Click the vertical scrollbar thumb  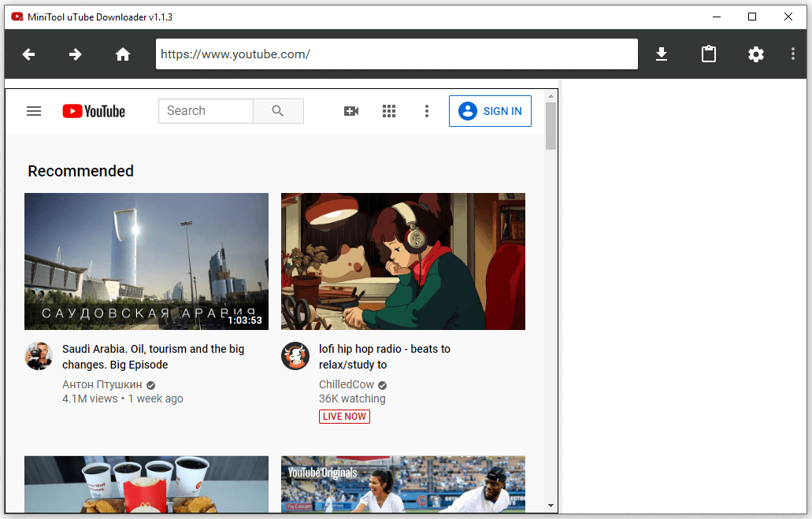pos(551,126)
